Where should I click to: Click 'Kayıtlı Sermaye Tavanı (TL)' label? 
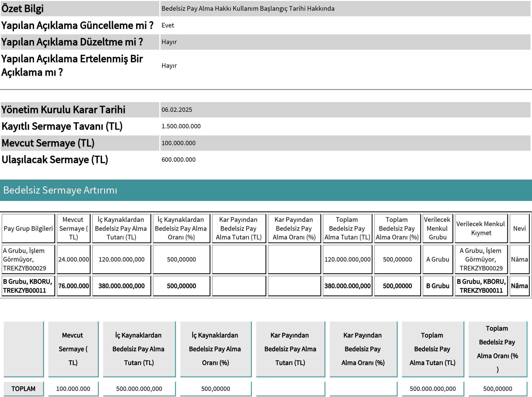pos(62,126)
